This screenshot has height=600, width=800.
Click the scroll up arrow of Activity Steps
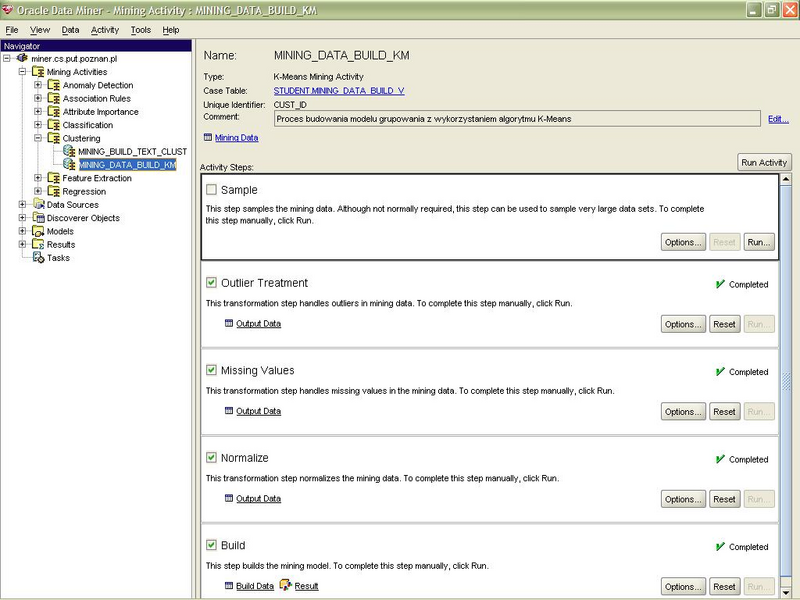[x=786, y=179]
